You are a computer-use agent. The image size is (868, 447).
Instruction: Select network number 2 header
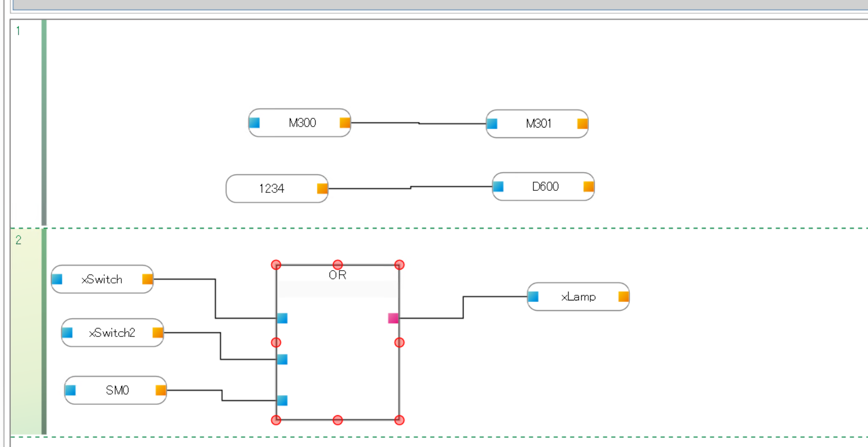19,240
